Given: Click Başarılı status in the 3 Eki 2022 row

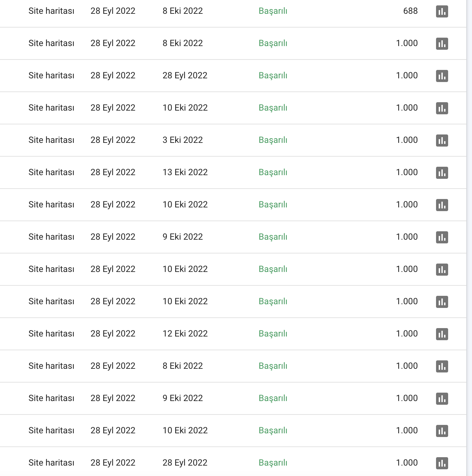Looking at the screenshot, I should tap(273, 140).
